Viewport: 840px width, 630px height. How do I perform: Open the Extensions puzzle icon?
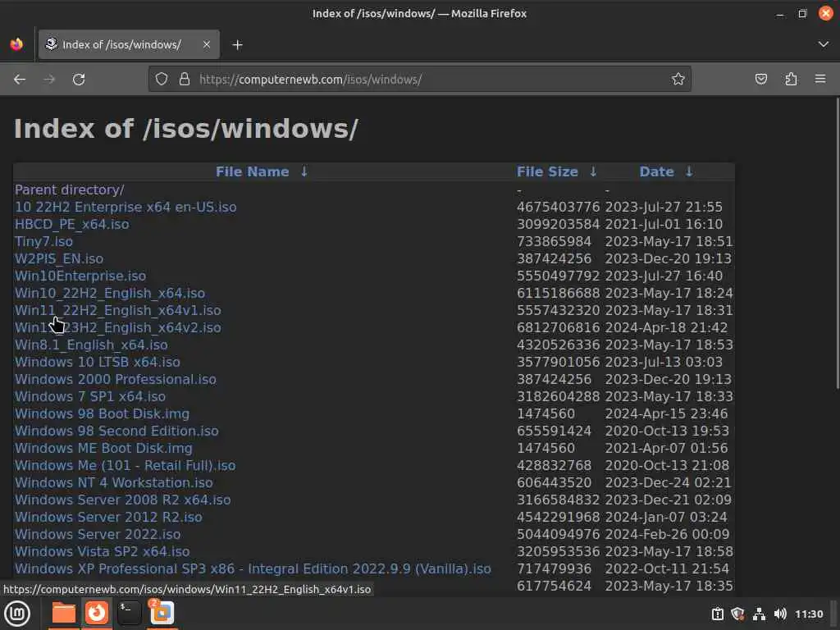tap(791, 80)
